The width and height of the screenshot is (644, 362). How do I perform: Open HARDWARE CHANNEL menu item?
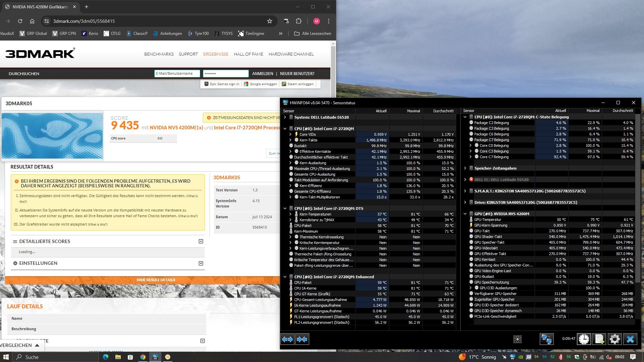(291, 54)
